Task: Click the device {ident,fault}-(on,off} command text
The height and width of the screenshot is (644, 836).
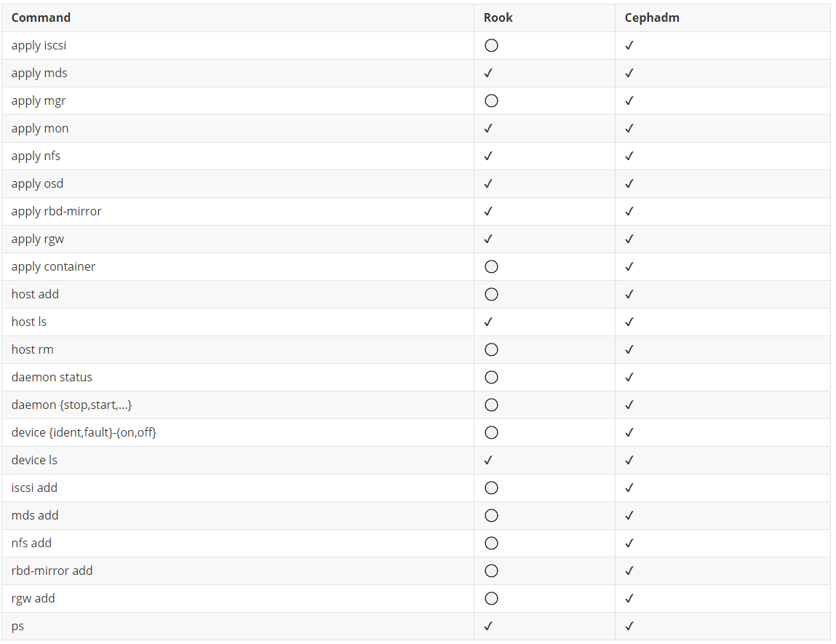Action: [x=84, y=432]
